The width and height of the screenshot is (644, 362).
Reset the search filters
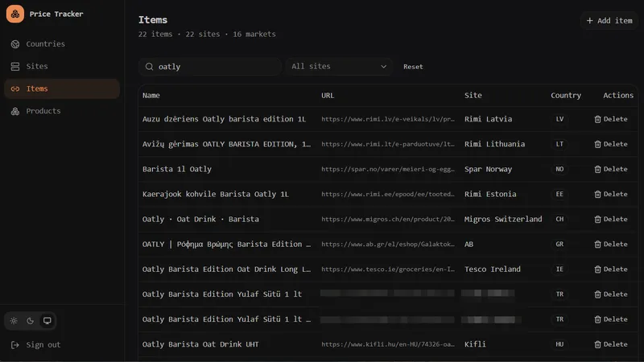pyautogui.click(x=413, y=67)
